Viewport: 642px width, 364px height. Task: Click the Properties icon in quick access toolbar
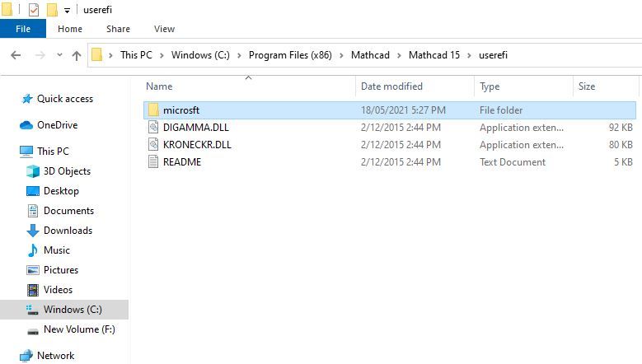34,9
